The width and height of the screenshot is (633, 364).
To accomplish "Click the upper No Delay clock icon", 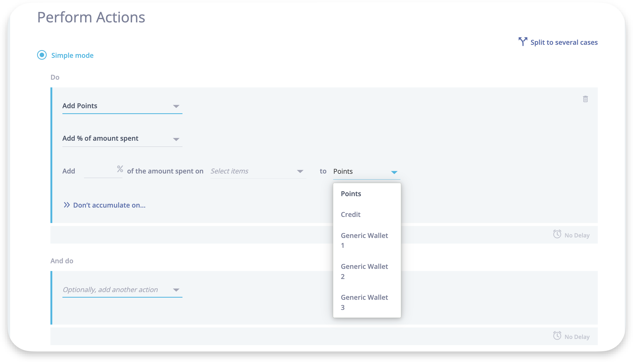I will click(x=557, y=234).
